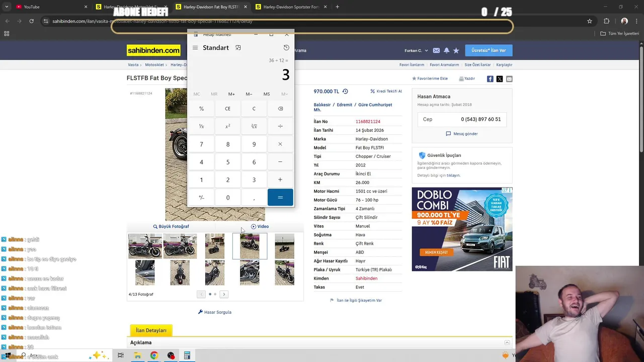Click the Yazdır print link
This screenshot has width=644, height=362.
point(467,79)
